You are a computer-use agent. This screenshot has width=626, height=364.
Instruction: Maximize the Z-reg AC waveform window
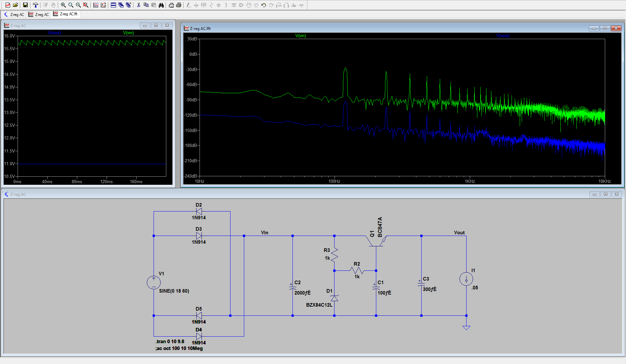click(x=156, y=25)
